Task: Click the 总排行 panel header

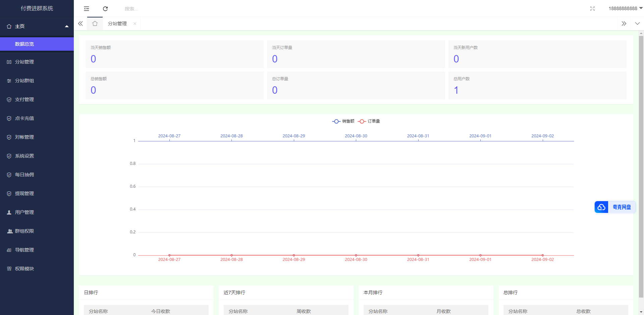Action: click(x=566, y=292)
